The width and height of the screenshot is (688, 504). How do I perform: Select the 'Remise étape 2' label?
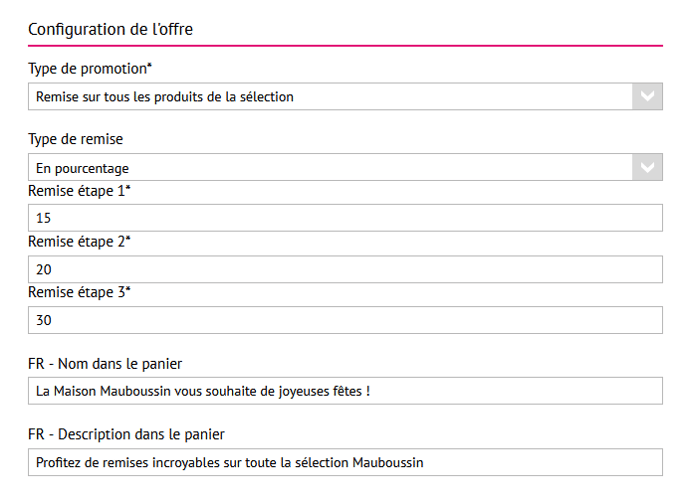point(80,241)
